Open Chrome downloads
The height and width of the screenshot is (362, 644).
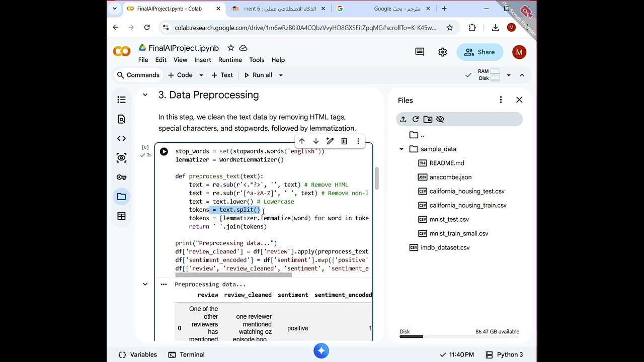pos(496,28)
